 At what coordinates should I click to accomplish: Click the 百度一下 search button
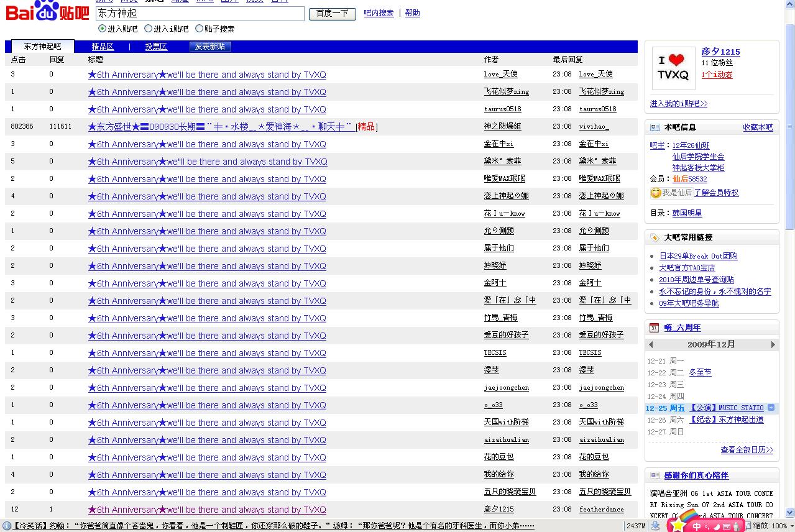pos(333,13)
